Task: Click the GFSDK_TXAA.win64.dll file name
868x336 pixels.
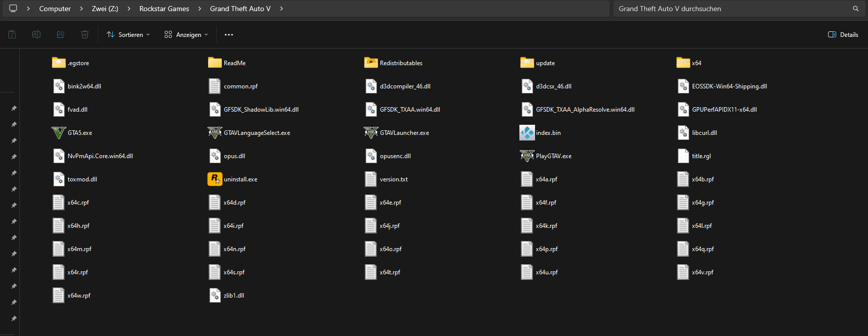Action: [410, 110]
